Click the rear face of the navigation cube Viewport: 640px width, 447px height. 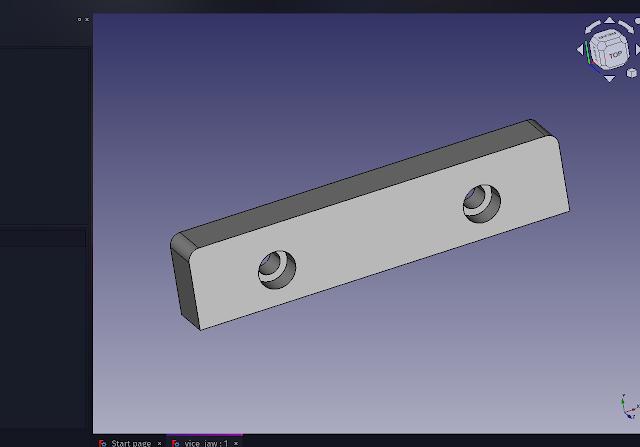[607, 36]
